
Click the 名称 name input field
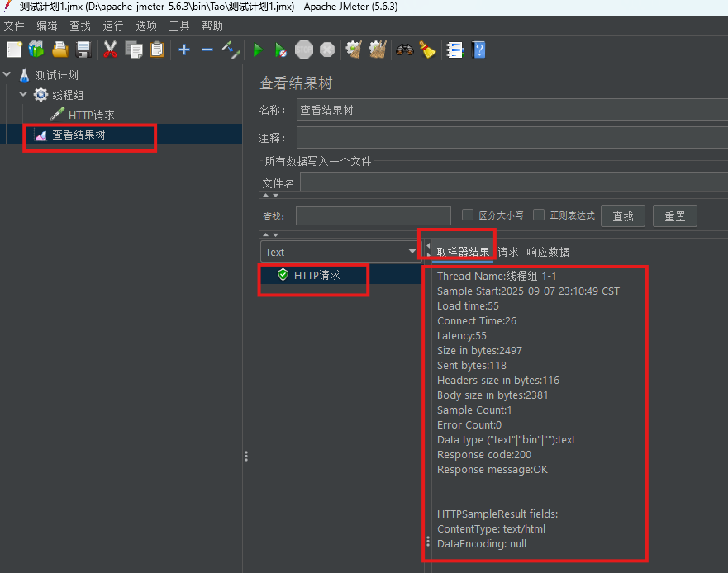(x=512, y=110)
